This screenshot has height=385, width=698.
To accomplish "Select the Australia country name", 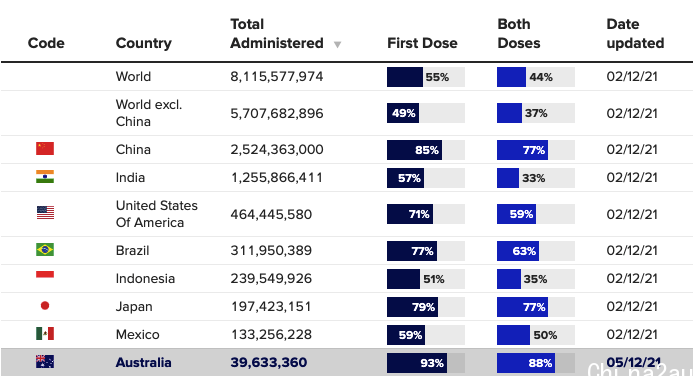I will pos(143,362).
